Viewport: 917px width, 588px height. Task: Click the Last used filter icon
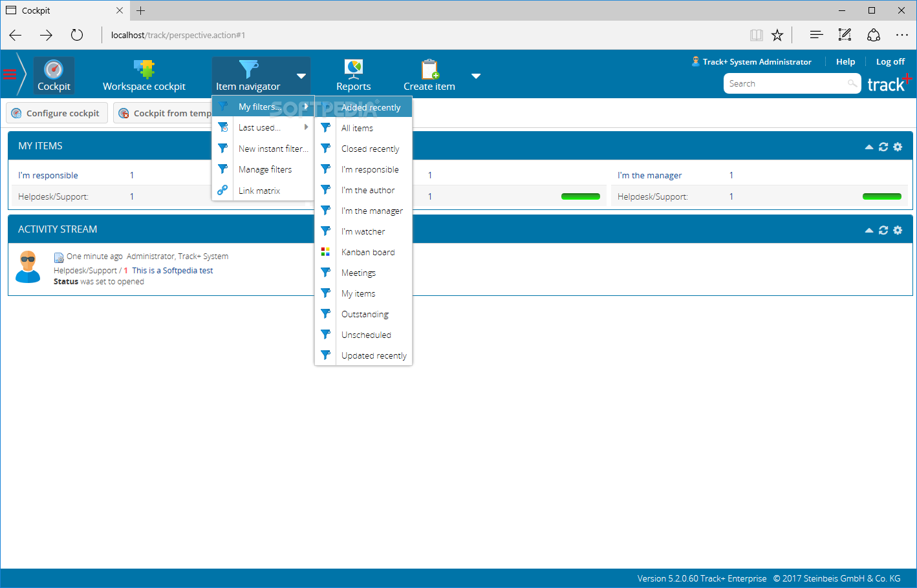click(x=222, y=127)
